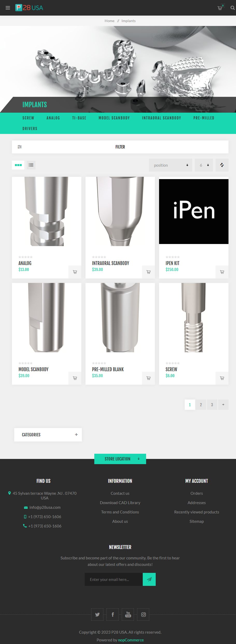
Task: Open the hamburger menu icon
Action: pos(8,8)
